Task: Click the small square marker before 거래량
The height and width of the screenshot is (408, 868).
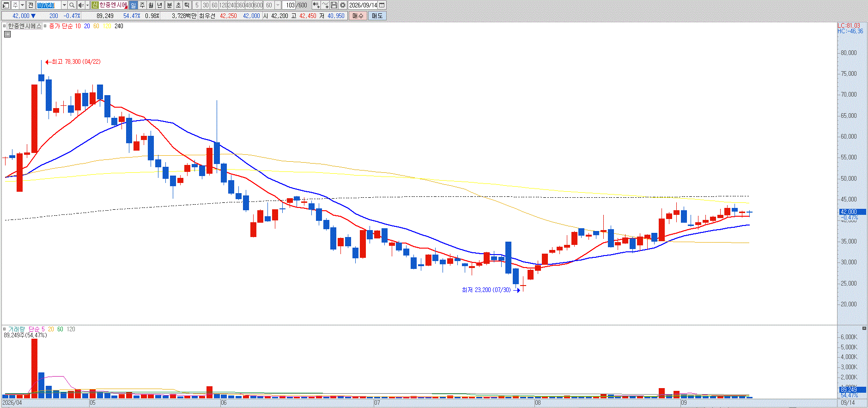Action: (5, 329)
